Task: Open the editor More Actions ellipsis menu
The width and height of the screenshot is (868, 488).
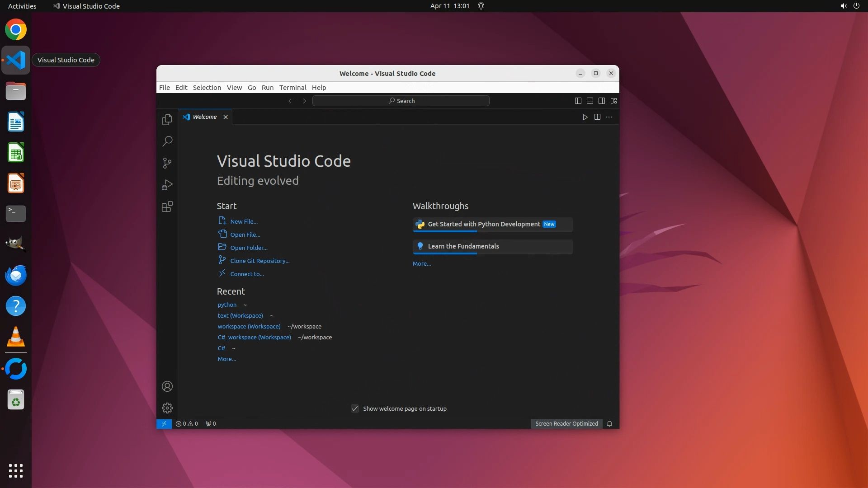Action: (609, 117)
